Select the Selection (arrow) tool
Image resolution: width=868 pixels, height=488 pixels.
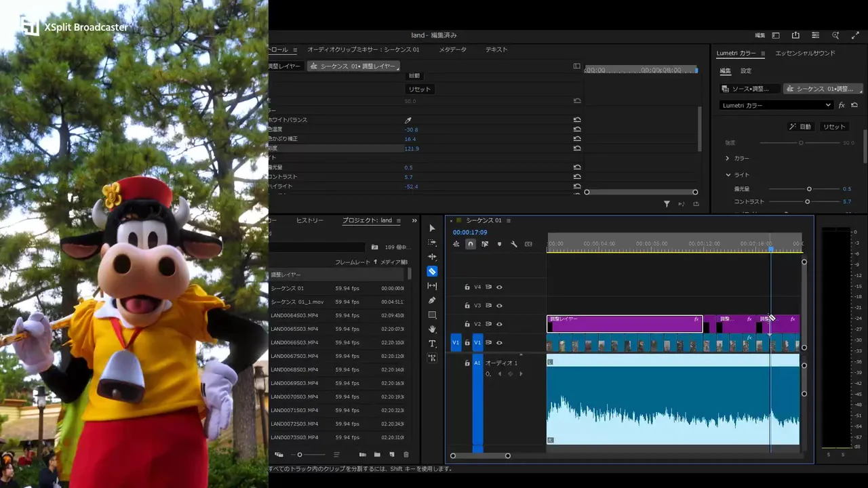(x=432, y=228)
